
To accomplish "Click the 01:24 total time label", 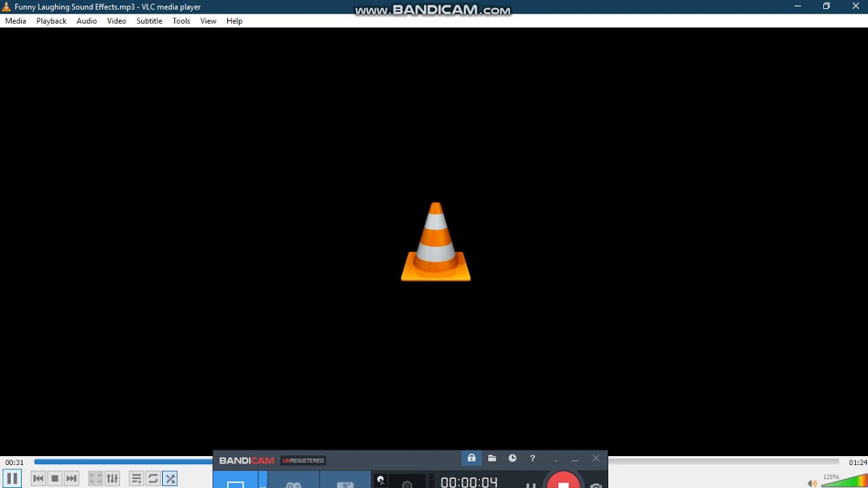I will pyautogui.click(x=857, y=462).
